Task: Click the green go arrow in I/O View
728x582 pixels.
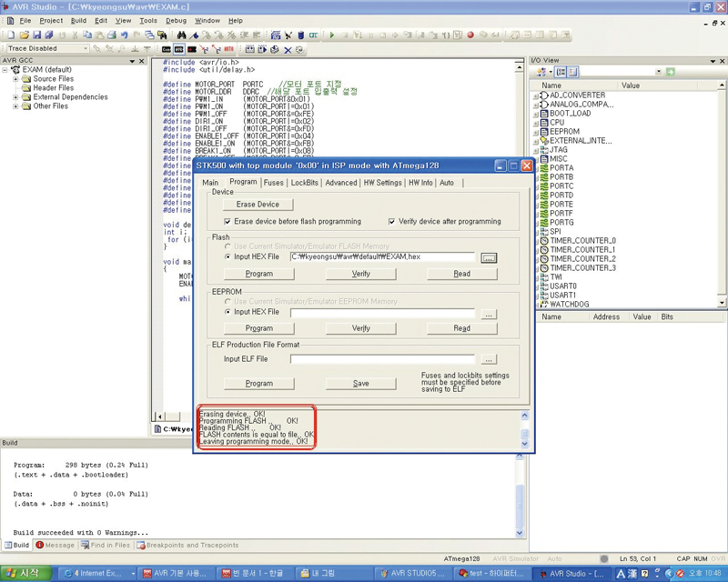Action: 670,72
